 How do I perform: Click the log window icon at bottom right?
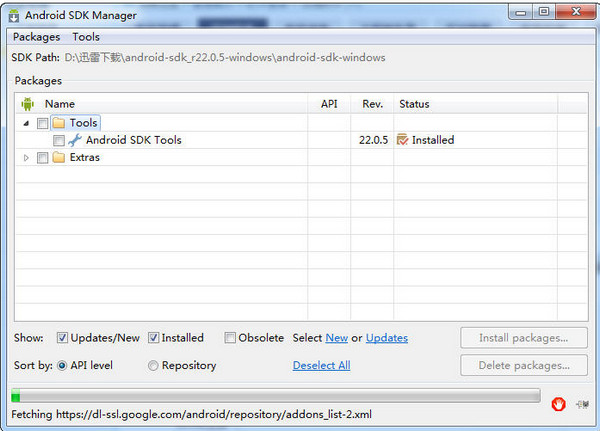click(x=582, y=404)
